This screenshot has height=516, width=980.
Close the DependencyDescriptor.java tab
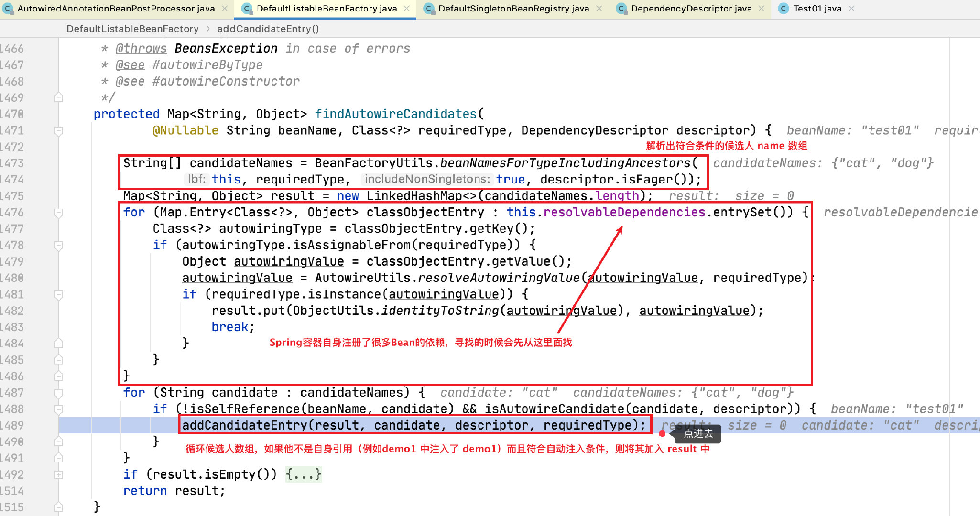point(762,9)
